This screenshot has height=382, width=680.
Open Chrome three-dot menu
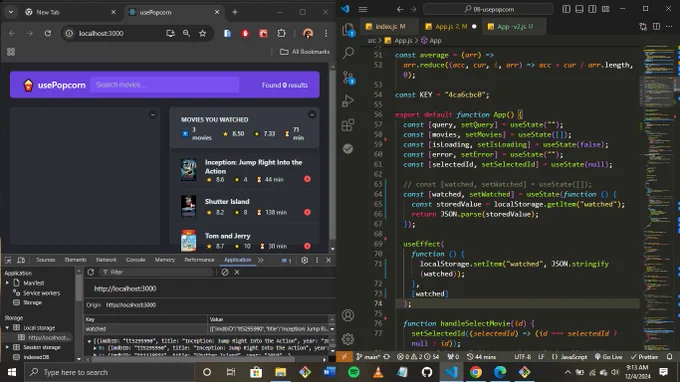326,33
